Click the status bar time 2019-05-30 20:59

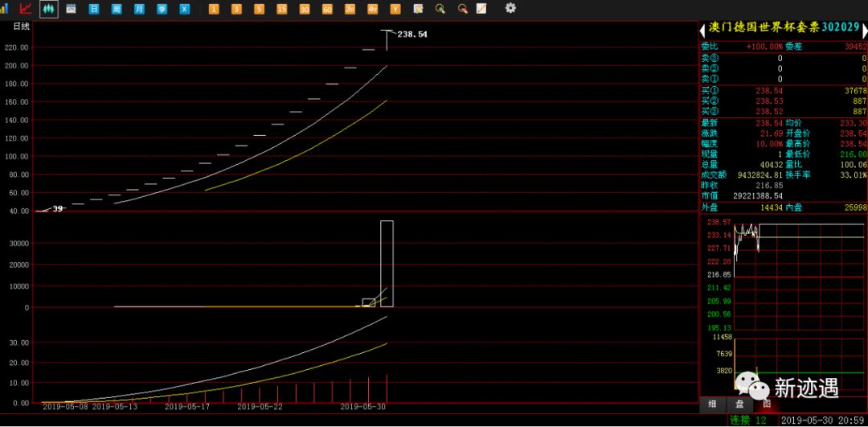point(823,421)
